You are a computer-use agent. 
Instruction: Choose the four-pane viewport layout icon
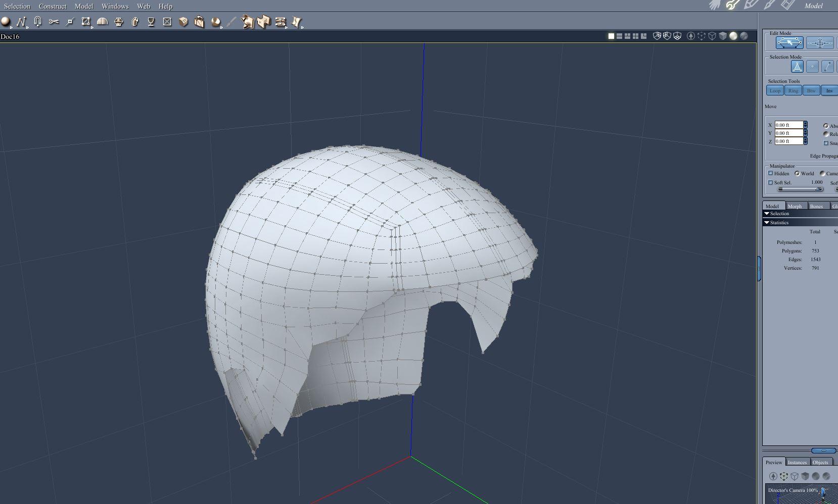coord(635,36)
